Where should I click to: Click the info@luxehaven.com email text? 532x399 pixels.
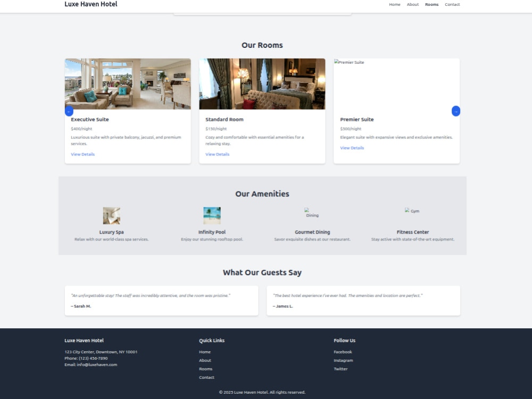97,365
